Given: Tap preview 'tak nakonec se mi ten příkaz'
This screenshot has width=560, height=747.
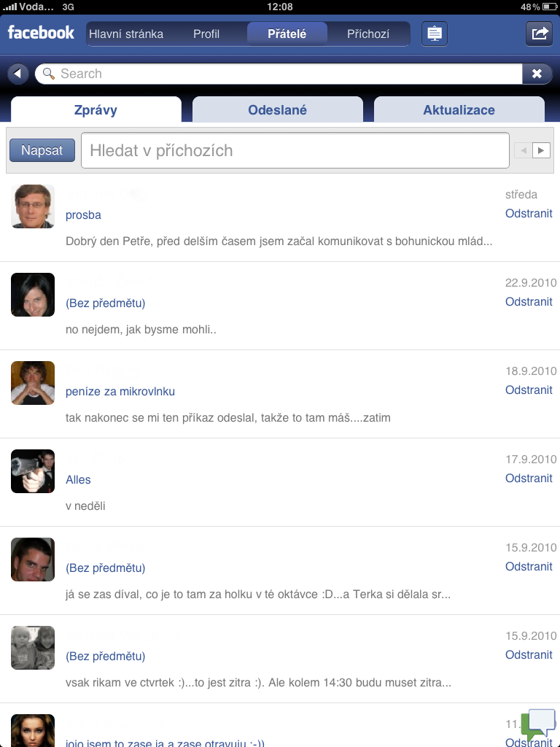Looking at the screenshot, I should (x=228, y=418).
